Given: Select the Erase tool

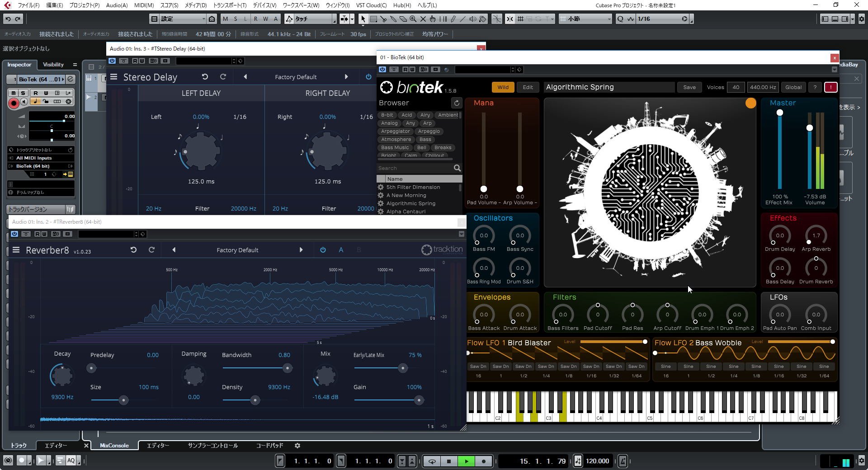Looking at the screenshot, I should pos(403,19).
